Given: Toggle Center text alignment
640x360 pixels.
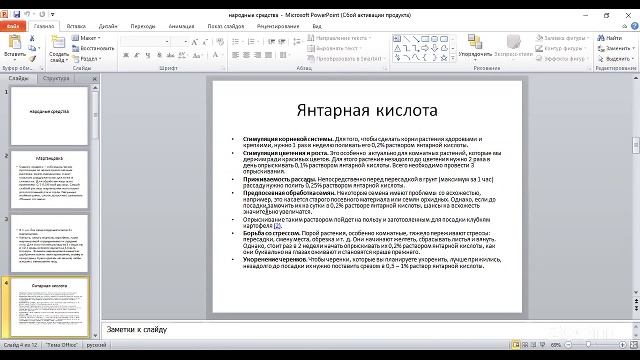Looking at the screenshot, I should pyautogui.click(x=247, y=55).
